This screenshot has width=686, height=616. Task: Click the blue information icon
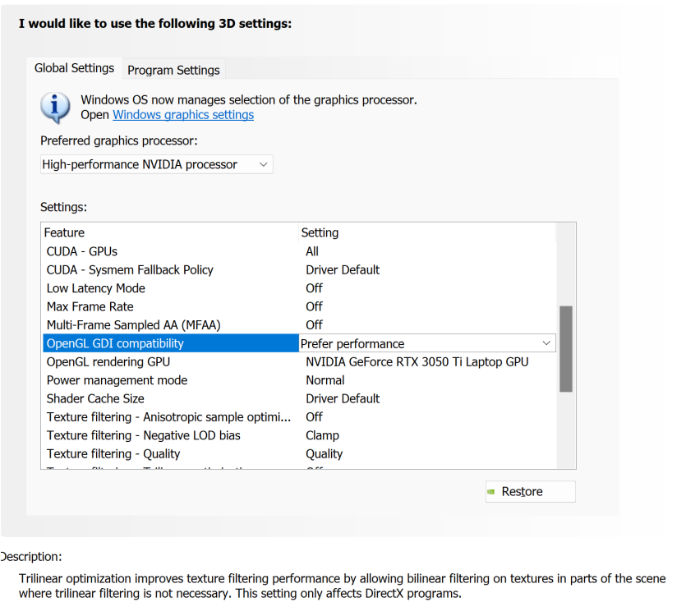coord(56,107)
